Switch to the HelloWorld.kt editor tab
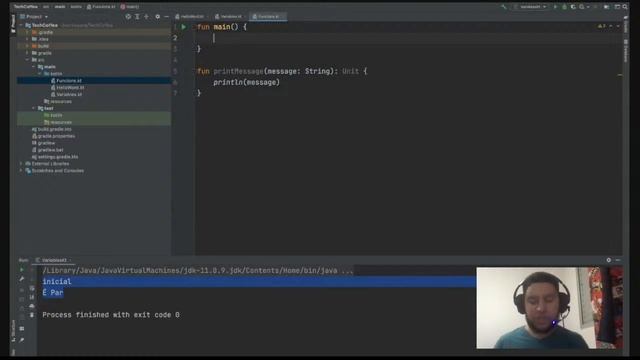 [192, 17]
